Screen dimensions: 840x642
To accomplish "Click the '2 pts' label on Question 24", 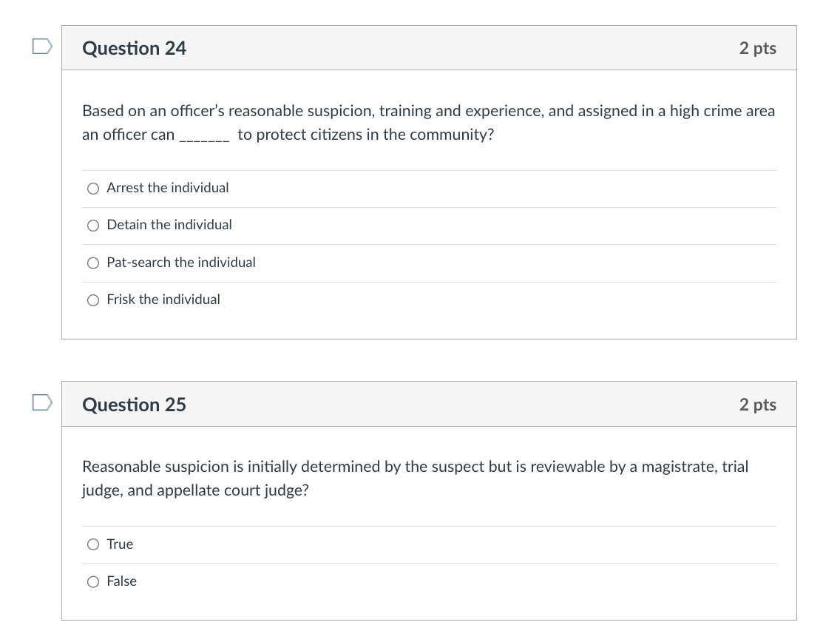I will coord(757,48).
